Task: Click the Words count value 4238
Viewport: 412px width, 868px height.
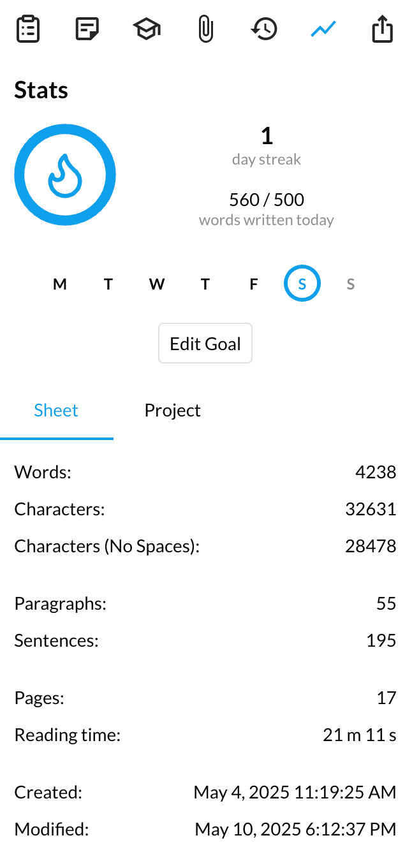Action: pyautogui.click(x=376, y=473)
